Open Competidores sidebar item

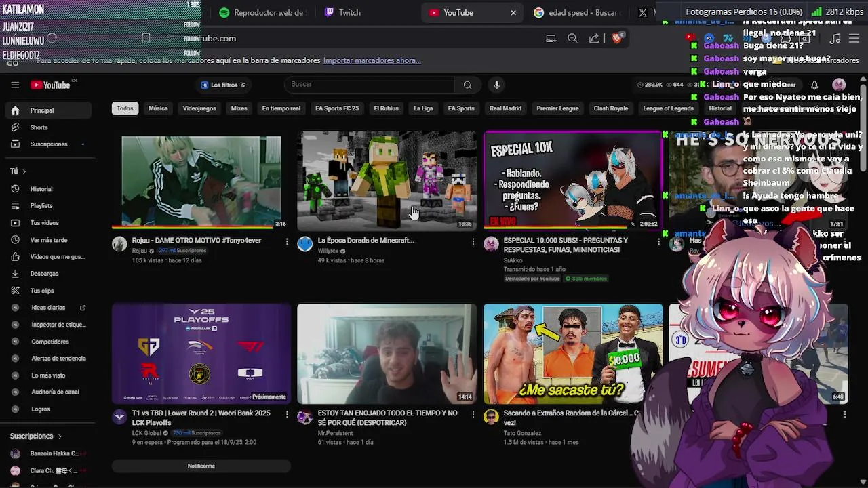(47, 342)
